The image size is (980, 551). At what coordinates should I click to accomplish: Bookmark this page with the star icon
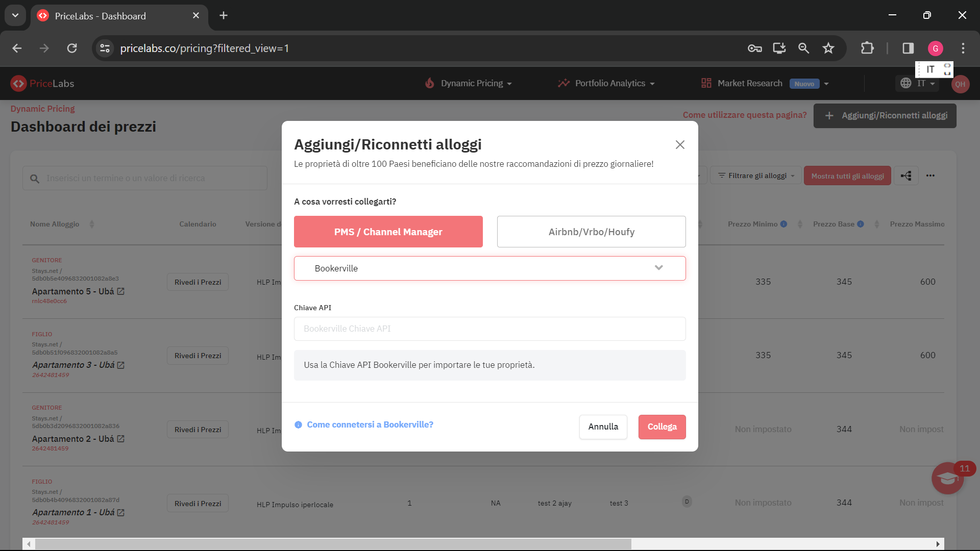click(x=828, y=48)
